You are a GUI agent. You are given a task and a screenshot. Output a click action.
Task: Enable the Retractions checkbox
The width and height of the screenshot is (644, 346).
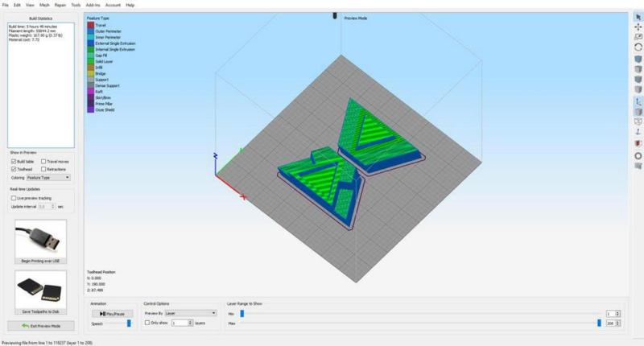tap(43, 169)
